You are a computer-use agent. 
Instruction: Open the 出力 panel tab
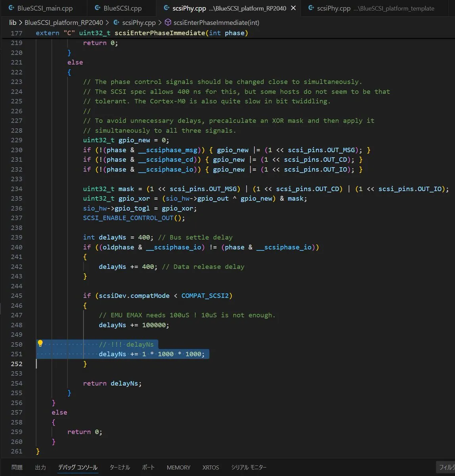coord(40,467)
